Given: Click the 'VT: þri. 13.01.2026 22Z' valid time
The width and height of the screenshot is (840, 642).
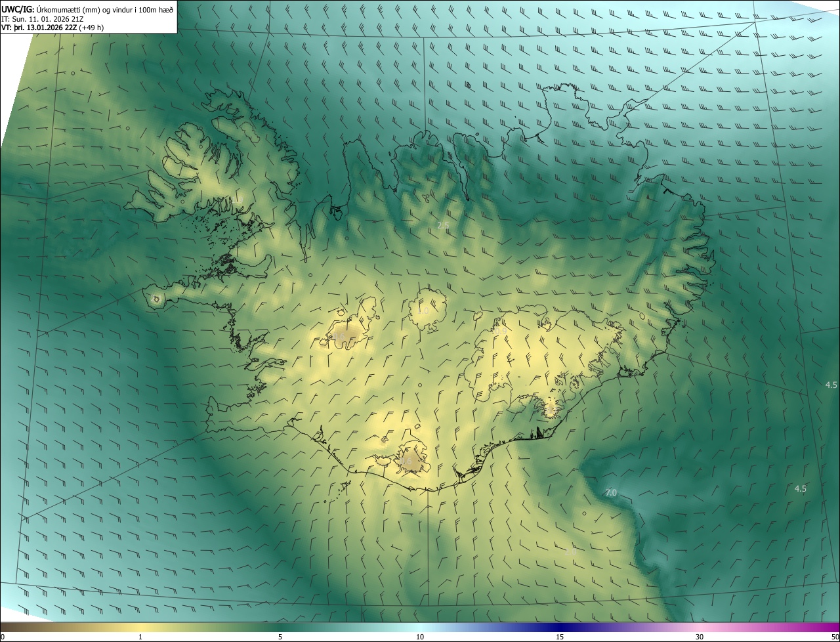Looking at the screenshot, I should pyautogui.click(x=39, y=28).
